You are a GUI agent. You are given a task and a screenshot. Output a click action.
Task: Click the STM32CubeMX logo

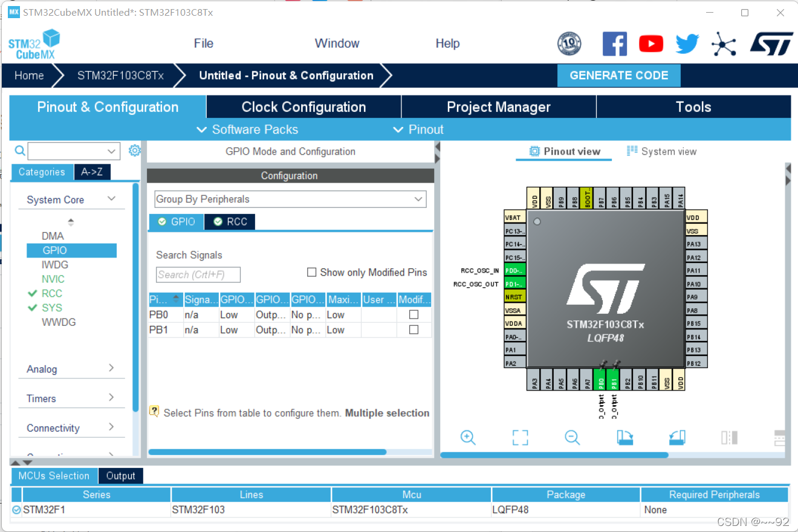click(34, 44)
